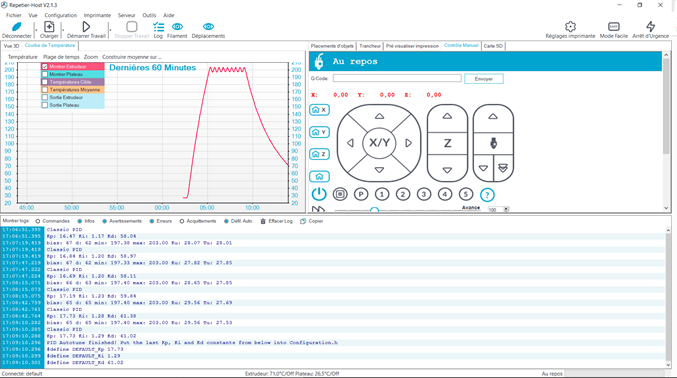Move X axis left arrow

351,143
